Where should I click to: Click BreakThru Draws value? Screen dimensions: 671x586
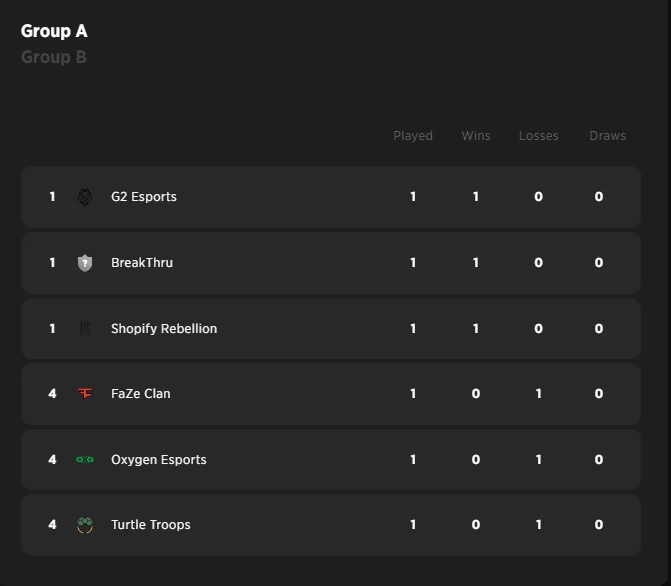599,262
